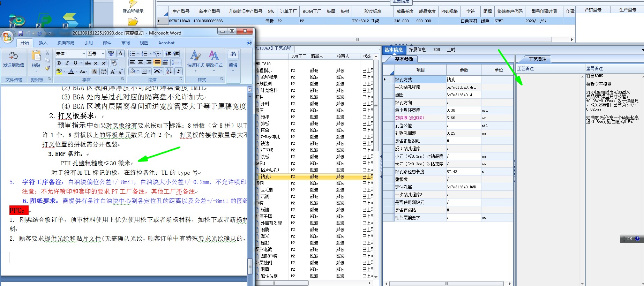Viewport: 644px width, 286px height.
Task: Toggle Bold formatting
Action: coord(59,63)
